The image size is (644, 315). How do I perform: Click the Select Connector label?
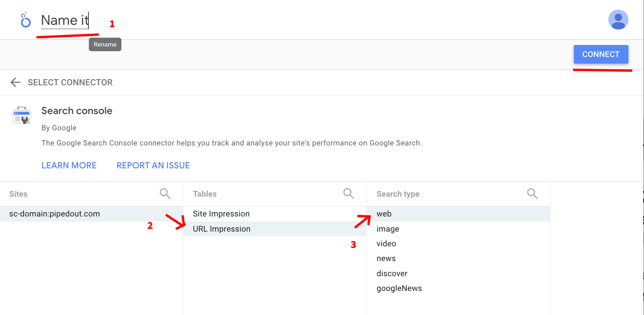click(70, 82)
